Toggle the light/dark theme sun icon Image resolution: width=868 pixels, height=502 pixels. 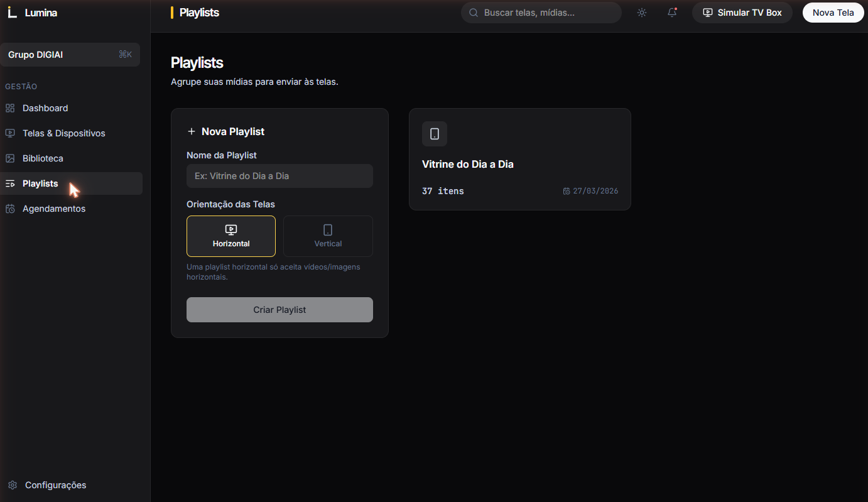[x=642, y=13]
